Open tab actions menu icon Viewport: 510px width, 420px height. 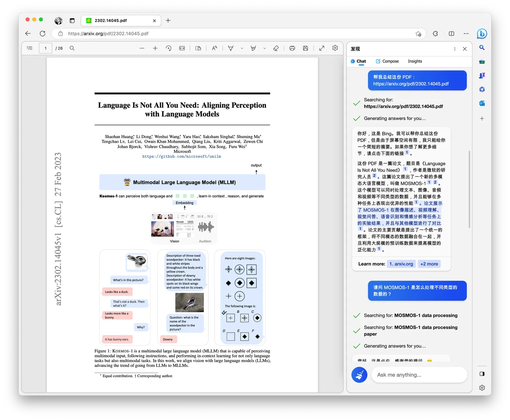point(72,21)
